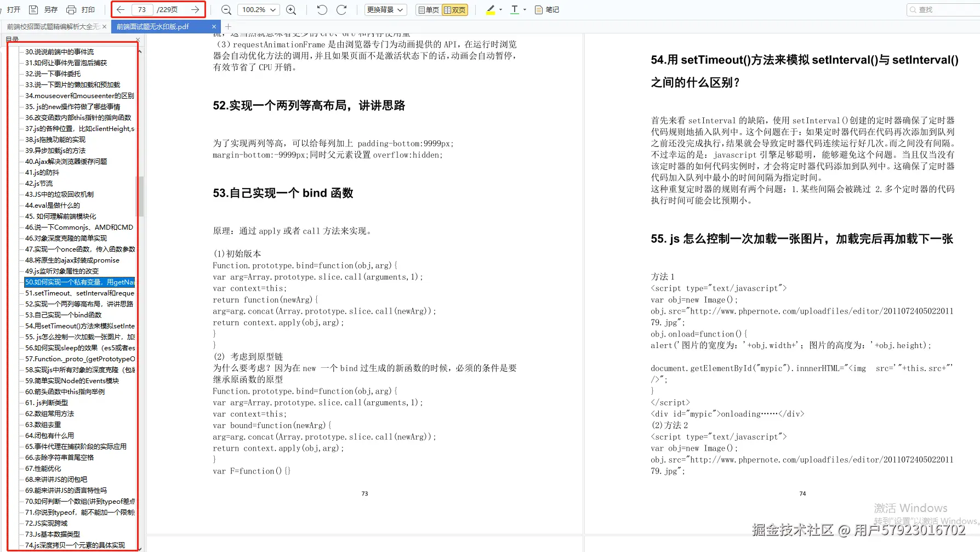Open outline item 73.Js基本数据类型
The image size is (980, 552).
[x=52, y=534]
